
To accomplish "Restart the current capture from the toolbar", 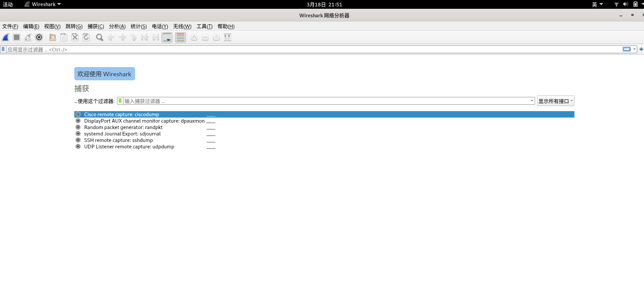I will (x=28, y=37).
